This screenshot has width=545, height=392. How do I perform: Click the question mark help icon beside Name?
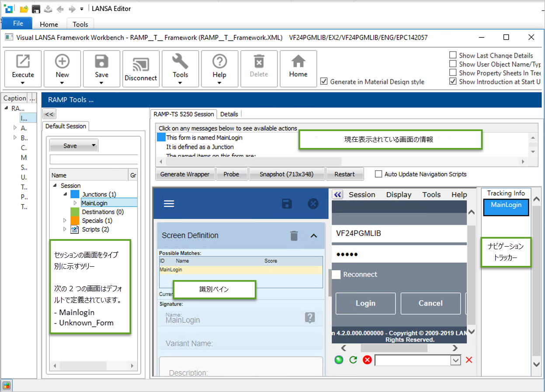(x=309, y=318)
